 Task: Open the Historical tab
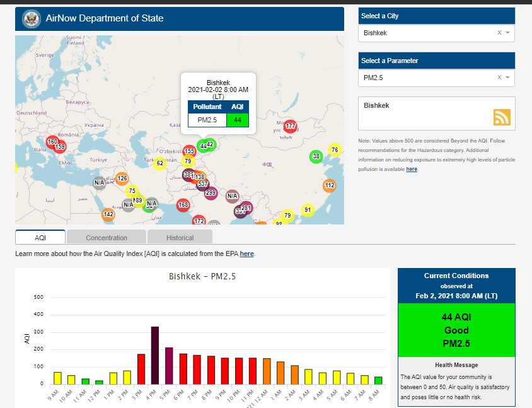tap(180, 238)
